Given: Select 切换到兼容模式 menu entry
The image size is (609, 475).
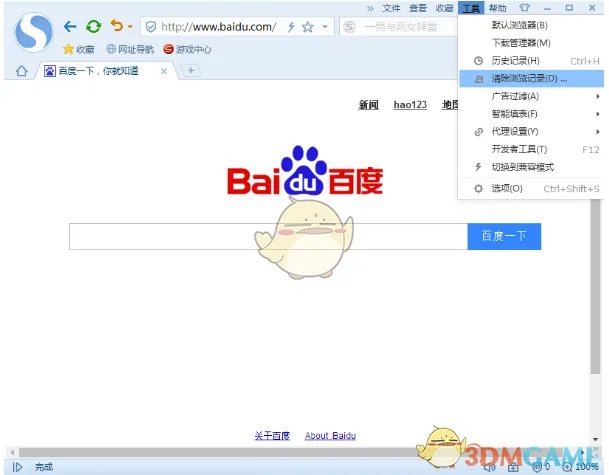Looking at the screenshot, I should (531, 167).
